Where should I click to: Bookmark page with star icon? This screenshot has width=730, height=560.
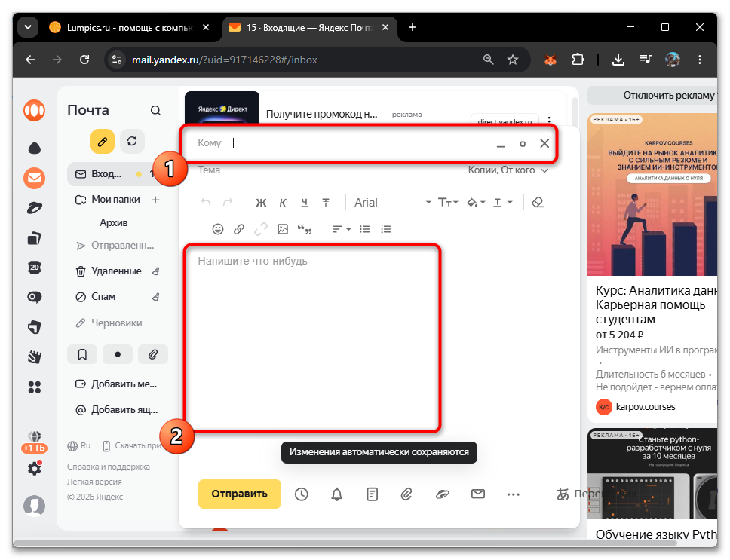513,60
